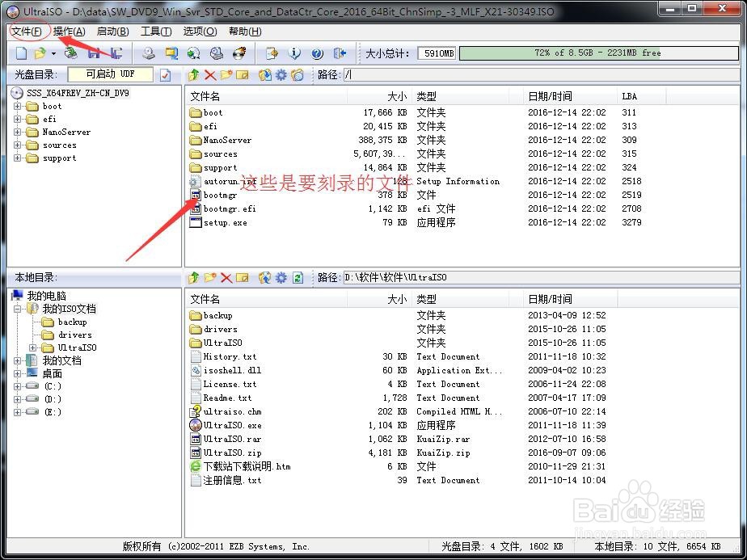The height and width of the screenshot is (560, 747).
Task: Click the disc path field showing /
Action: point(541,75)
